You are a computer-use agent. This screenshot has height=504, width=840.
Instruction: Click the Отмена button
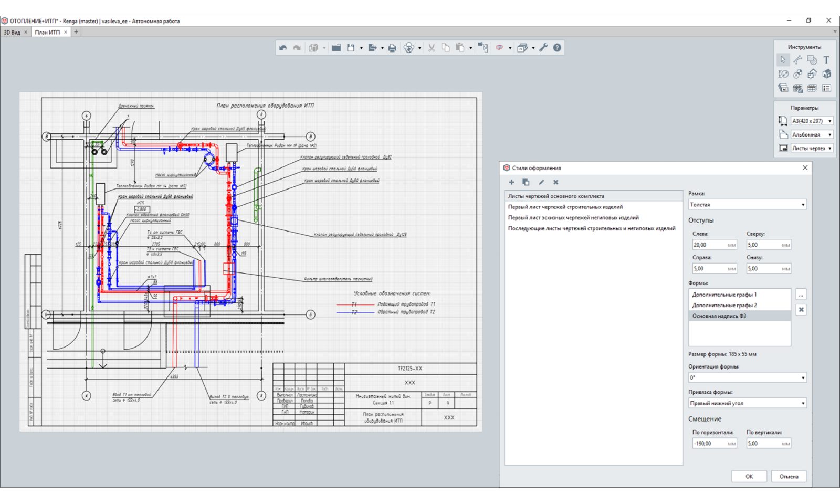pyautogui.click(x=789, y=476)
